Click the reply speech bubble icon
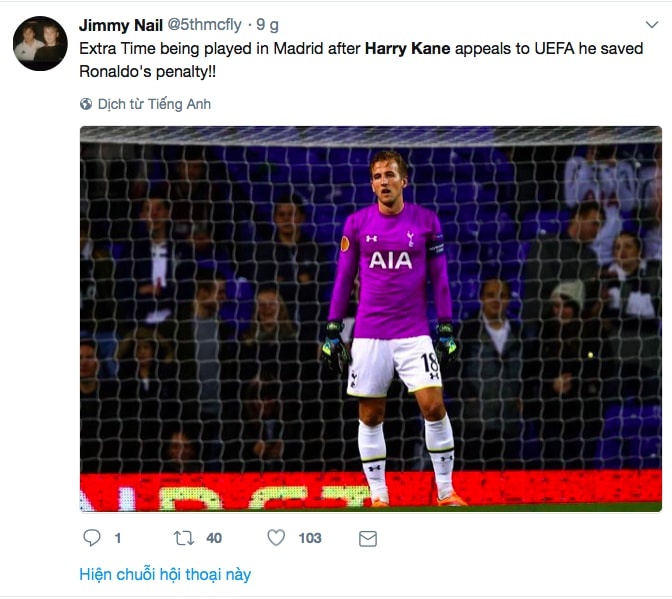Screen dimensions: 672x599 click(92, 538)
